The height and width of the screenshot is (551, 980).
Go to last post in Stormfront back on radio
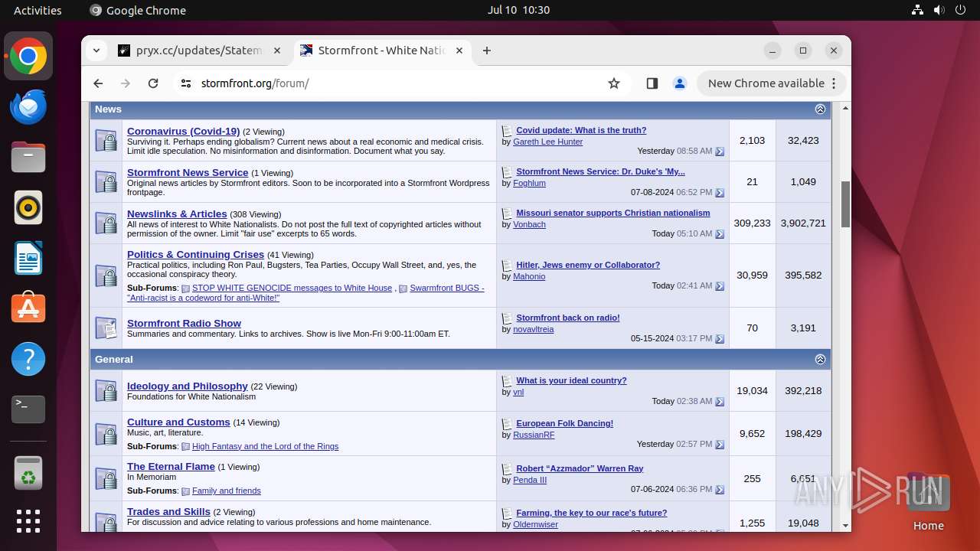pyautogui.click(x=720, y=339)
